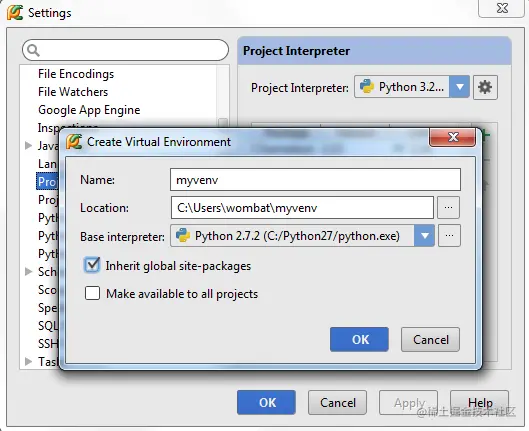This screenshot has width=529, height=431.
Task: Open the Base interpreter dropdown
Action: 424,235
